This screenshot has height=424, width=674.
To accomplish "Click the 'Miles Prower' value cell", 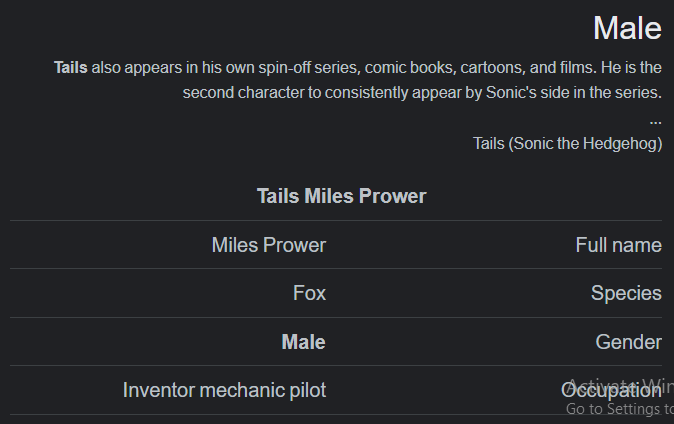I will (269, 245).
